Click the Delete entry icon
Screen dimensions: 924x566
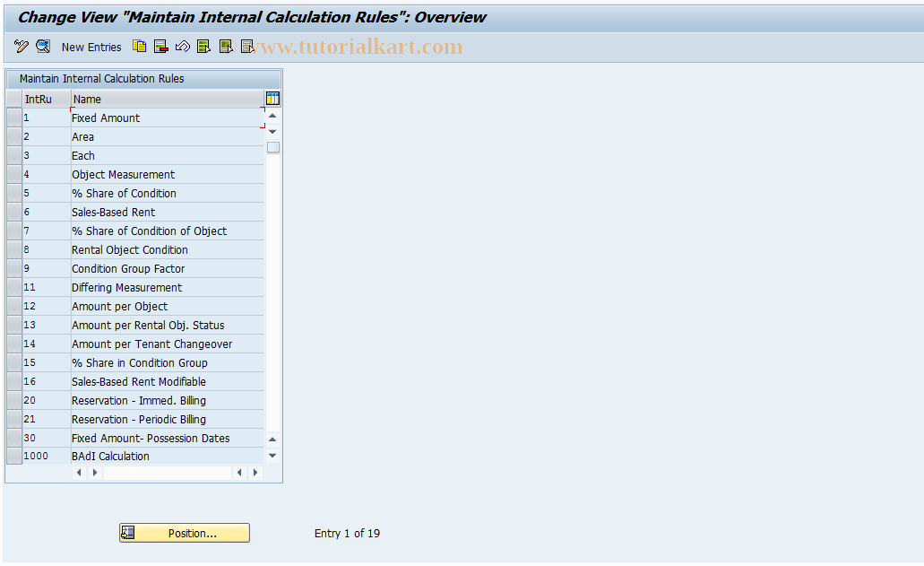[x=161, y=46]
